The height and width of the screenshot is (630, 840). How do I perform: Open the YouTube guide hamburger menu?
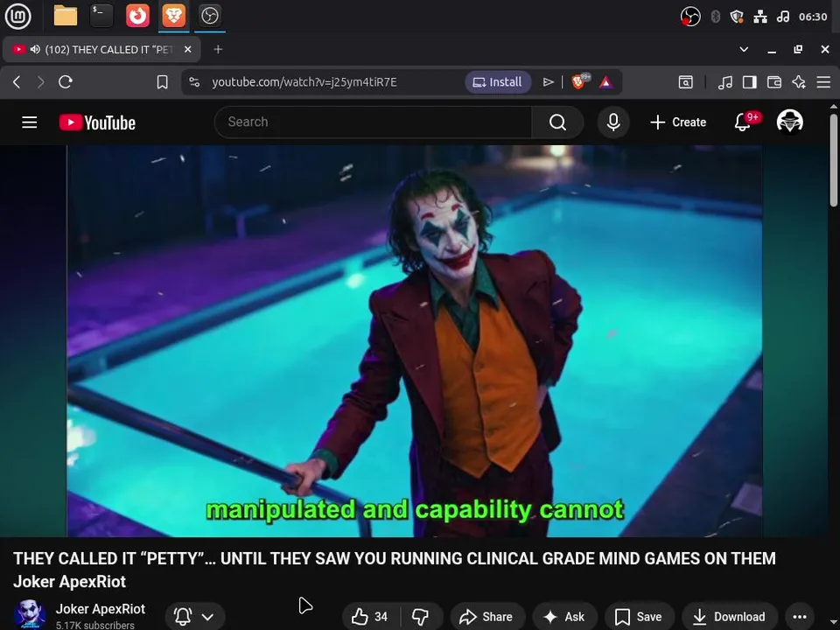pos(30,122)
